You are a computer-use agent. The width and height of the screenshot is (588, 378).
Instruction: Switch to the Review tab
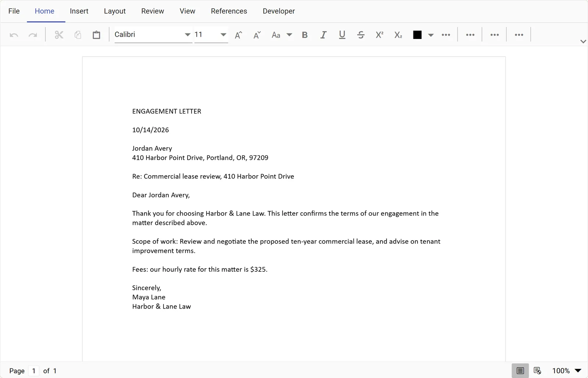(153, 11)
